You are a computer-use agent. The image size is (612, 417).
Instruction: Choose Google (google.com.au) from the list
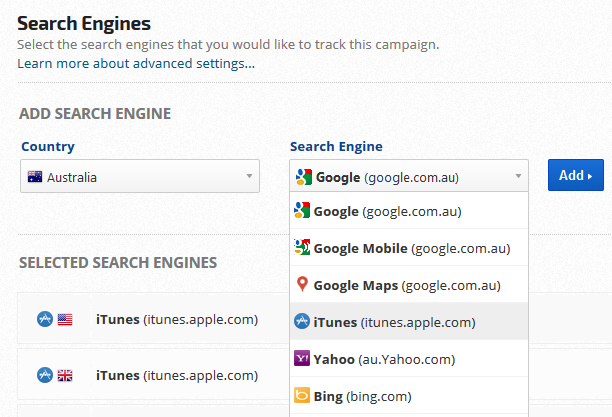[386, 211]
